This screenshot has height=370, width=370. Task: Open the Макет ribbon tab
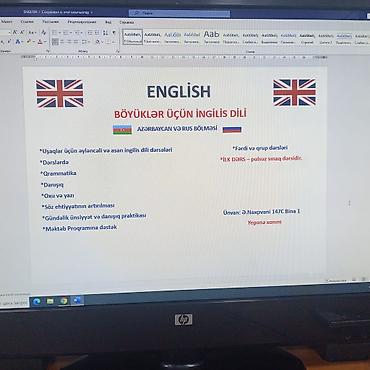click(7, 22)
